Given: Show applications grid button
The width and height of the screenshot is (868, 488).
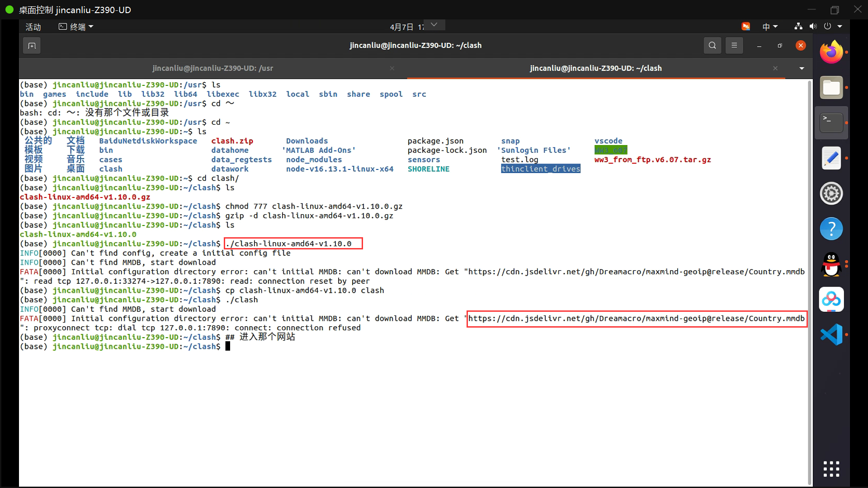Looking at the screenshot, I should pos(831,469).
